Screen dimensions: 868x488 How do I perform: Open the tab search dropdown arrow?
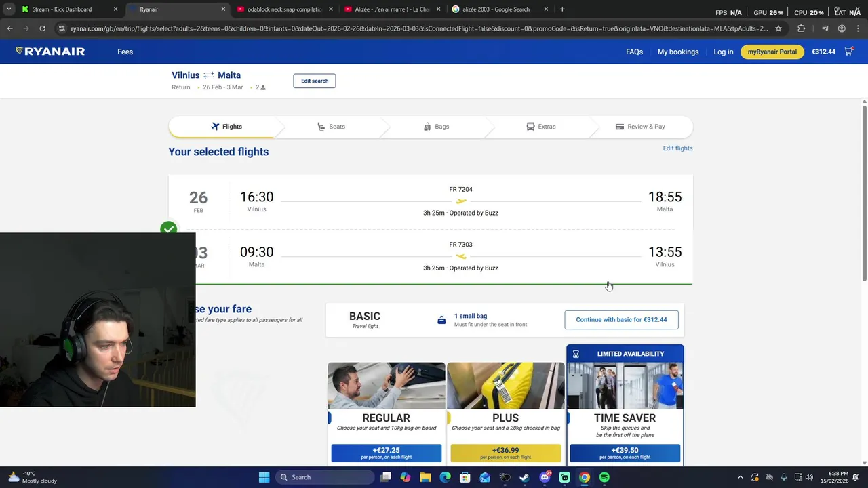pos(8,9)
